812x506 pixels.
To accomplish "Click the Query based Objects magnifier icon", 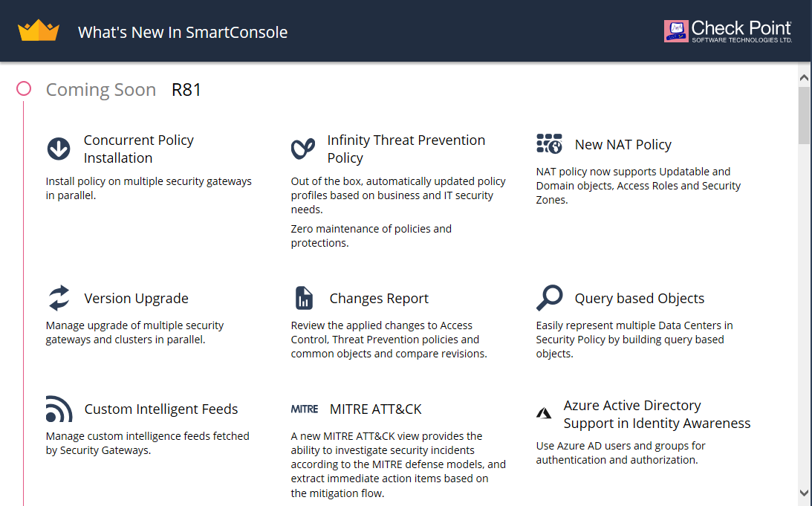I will (549, 298).
